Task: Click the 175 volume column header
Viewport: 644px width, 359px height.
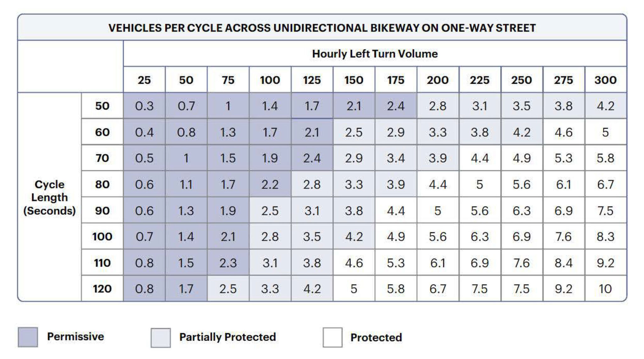Action: (396, 80)
